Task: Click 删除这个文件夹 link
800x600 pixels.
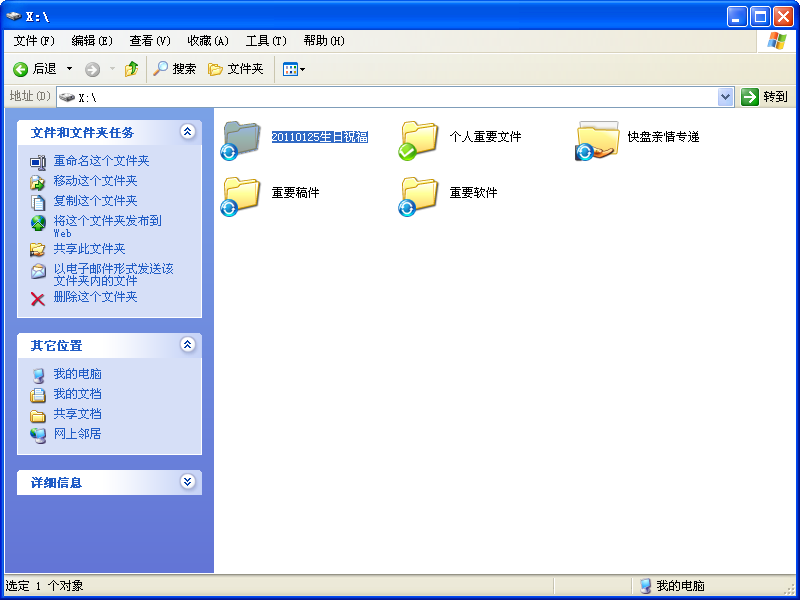Action: coord(95,296)
